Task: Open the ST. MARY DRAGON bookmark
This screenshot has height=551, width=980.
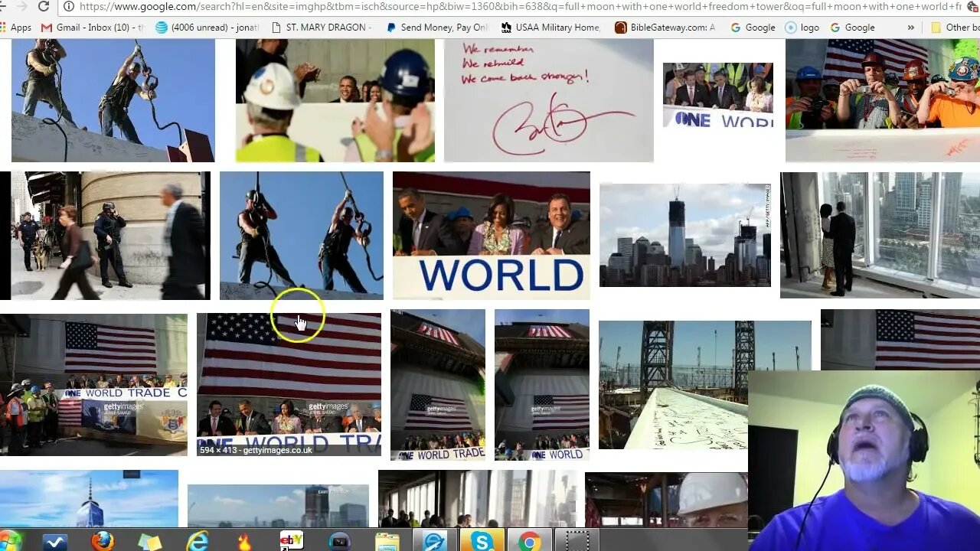Action: tap(322, 27)
